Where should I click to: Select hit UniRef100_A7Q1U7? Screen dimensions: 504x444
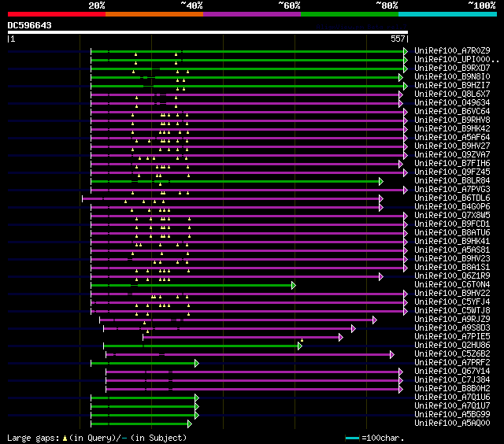tap(452, 406)
